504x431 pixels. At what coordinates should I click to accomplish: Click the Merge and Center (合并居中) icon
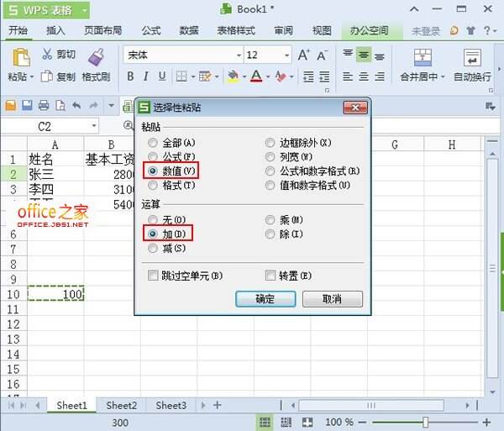[423, 57]
